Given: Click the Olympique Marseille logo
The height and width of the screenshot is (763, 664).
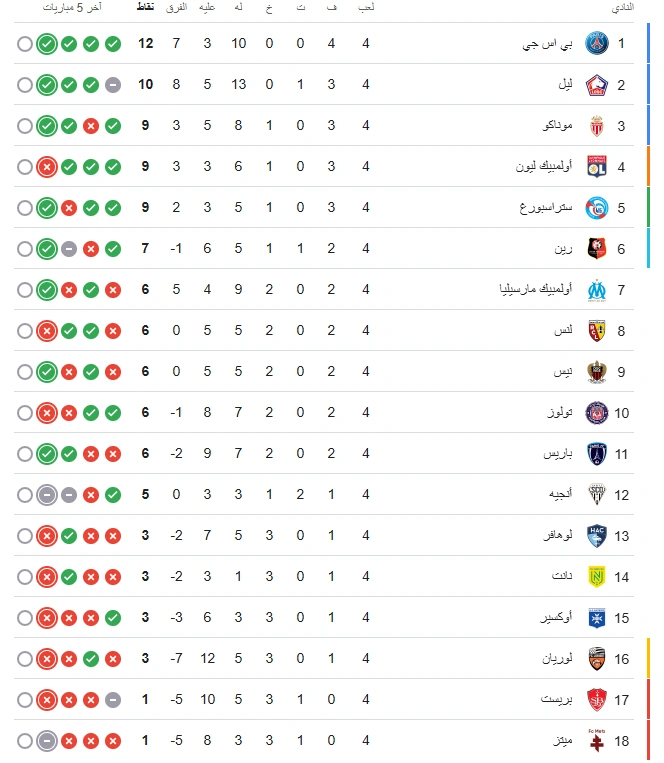Looking at the screenshot, I should (596, 290).
